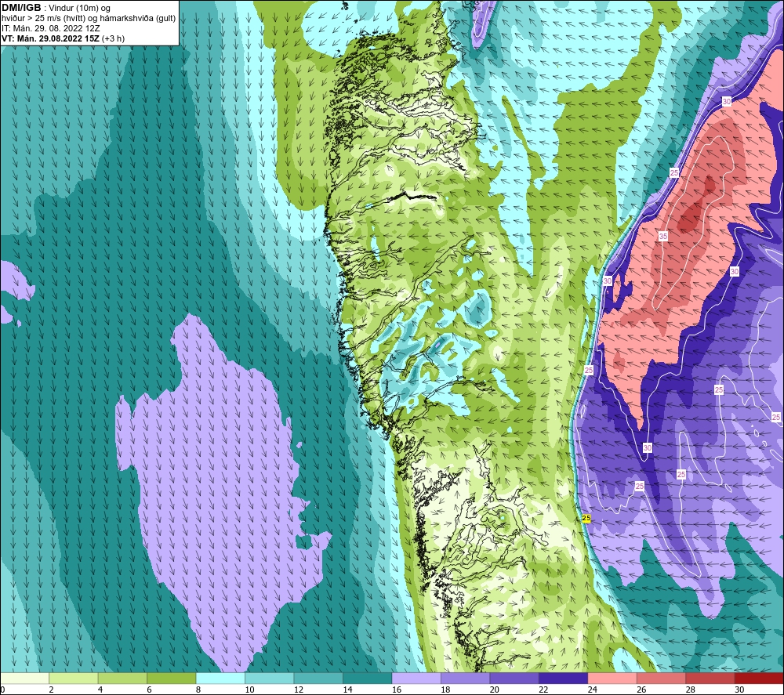This screenshot has width=784, height=695.
Task: Click the legend scale number 16
Action: (x=397, y=690)
